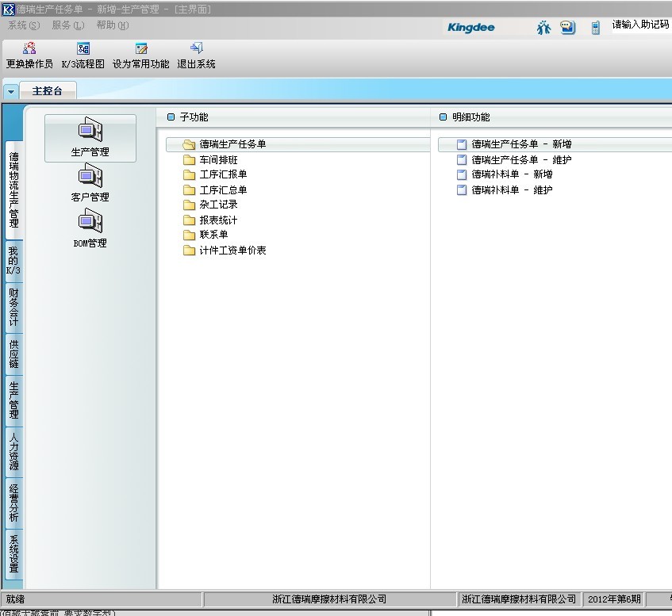The height and width of the screenshot is (616, 672).
Task: Select the 生产管理 side tab
Action: 13,400
